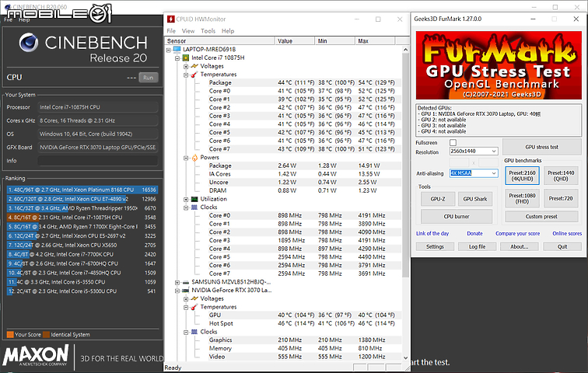Follow the Donate link
Image resolution: width=588 pixels, height=373 pixels.
tap(474, 233)
